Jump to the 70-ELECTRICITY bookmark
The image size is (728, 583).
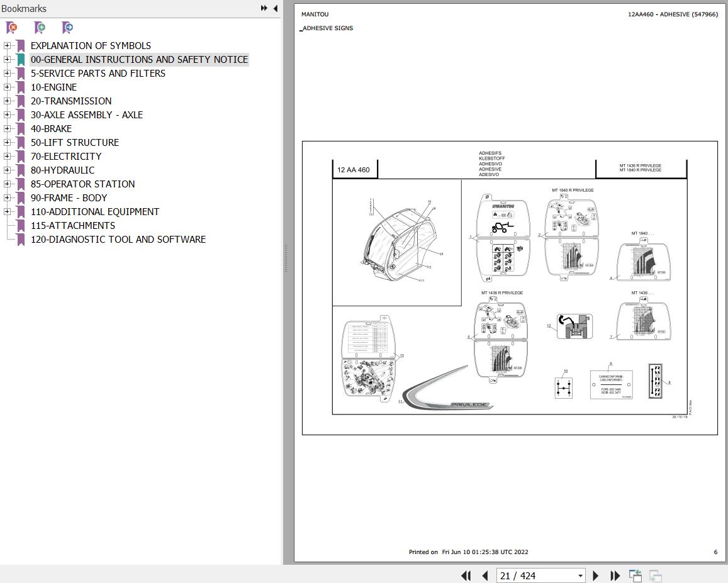coord(66,157)
